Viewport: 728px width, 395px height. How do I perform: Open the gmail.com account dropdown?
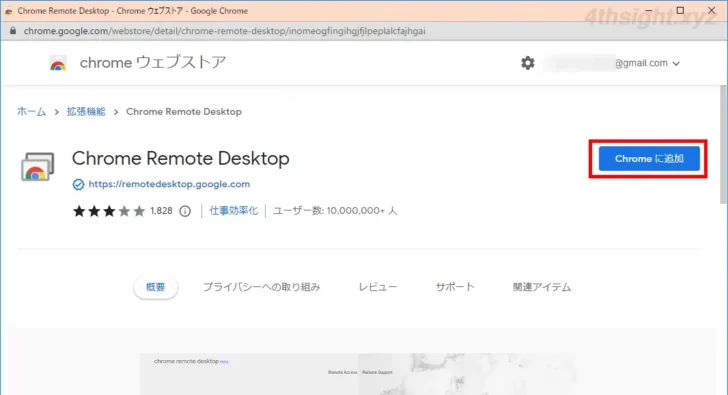647,63
